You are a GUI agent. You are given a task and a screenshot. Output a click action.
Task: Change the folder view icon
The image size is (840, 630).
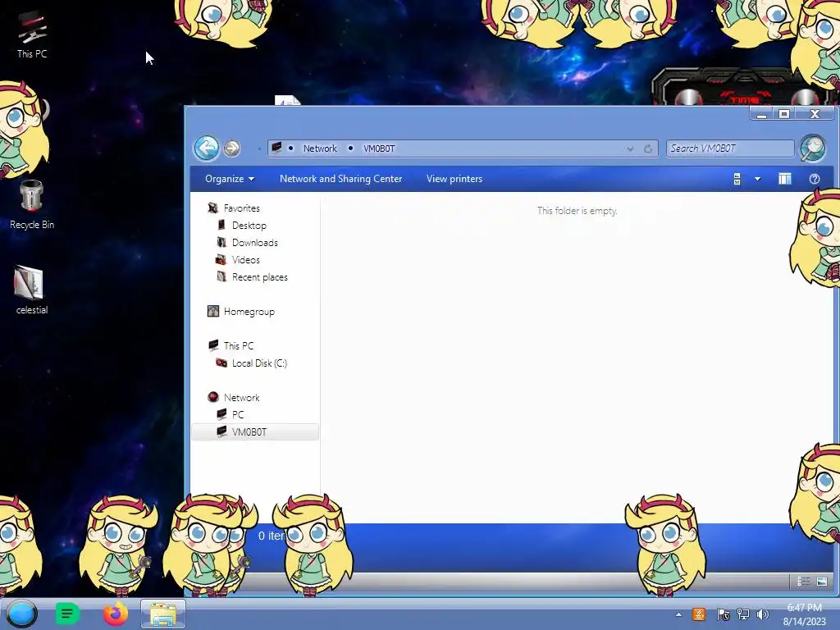click(737, 179)
